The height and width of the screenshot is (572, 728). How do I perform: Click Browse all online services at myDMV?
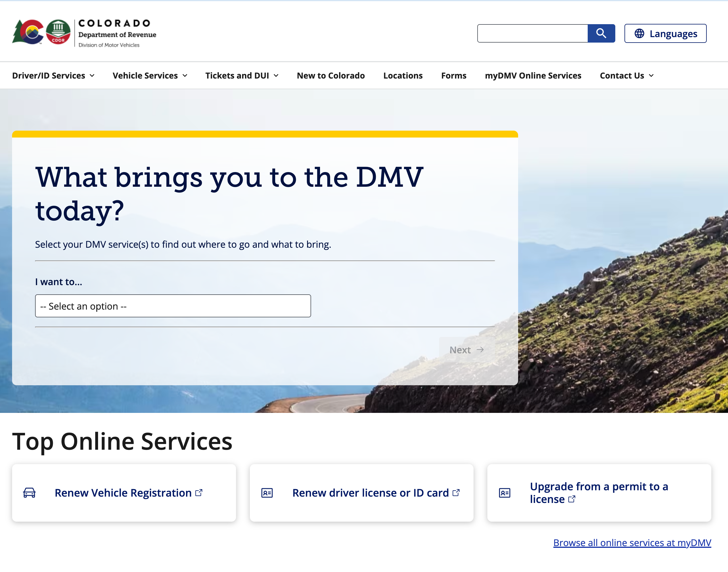pyautogui.click(x=632, y=543)
